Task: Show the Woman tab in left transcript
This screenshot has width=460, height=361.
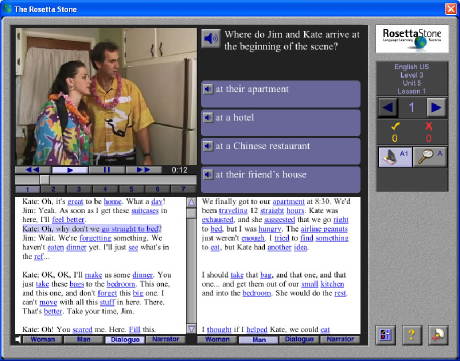Action: (43, 339)
